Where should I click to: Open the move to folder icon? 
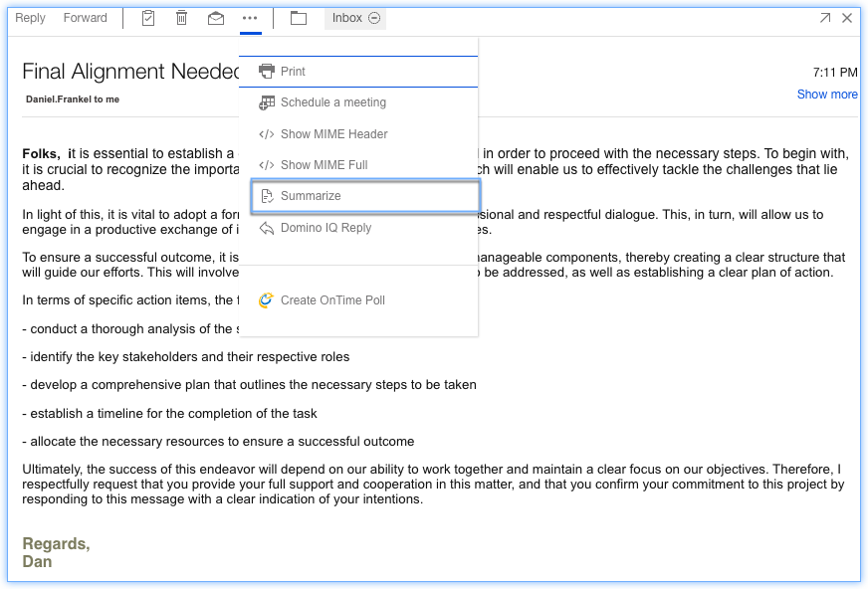299,18
